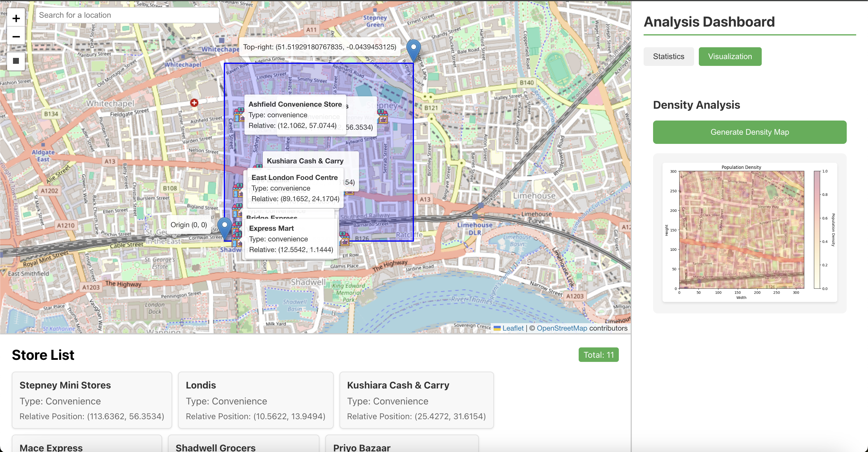Click store marker near B126 label
Viewport: 868px width, 452px height.
344,239
